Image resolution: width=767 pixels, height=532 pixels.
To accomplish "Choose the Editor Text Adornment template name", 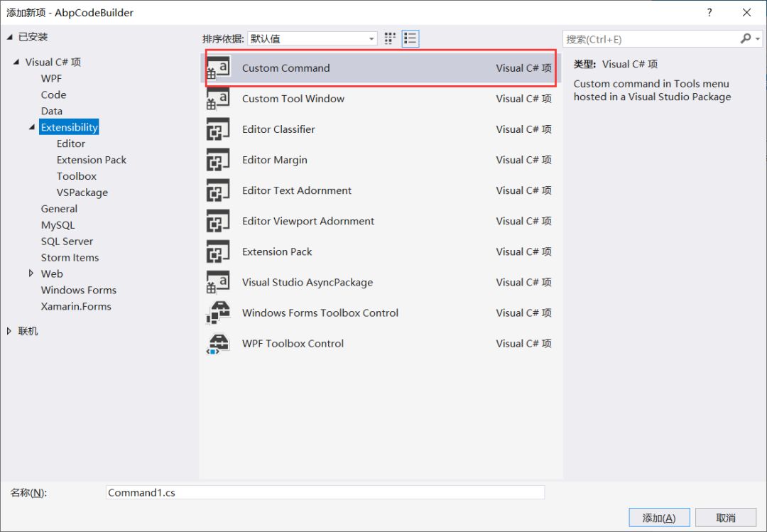I will click(296, 190).
